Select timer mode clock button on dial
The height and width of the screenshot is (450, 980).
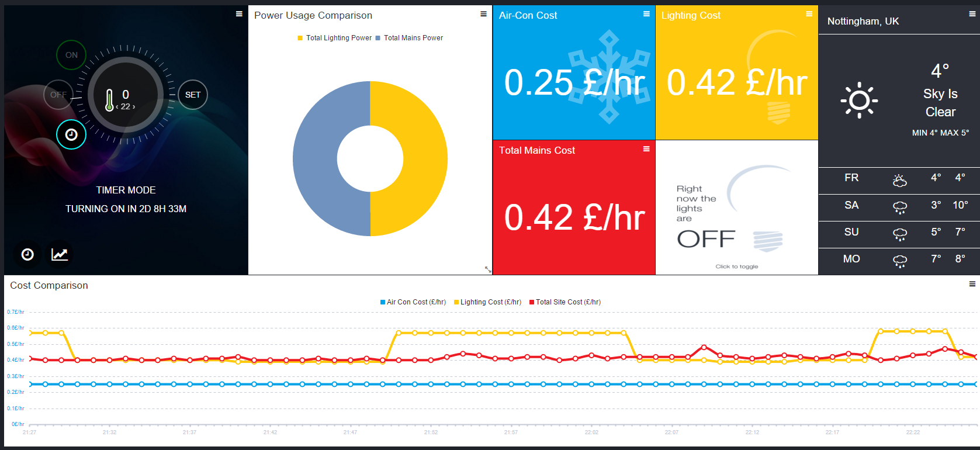pyautogui.click(x=71, y=134)
